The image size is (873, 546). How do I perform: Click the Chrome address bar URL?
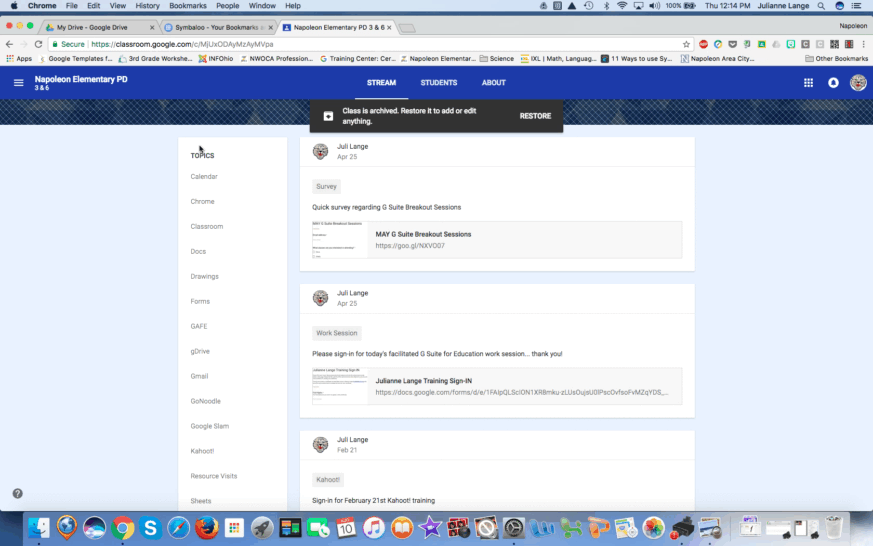182,44
